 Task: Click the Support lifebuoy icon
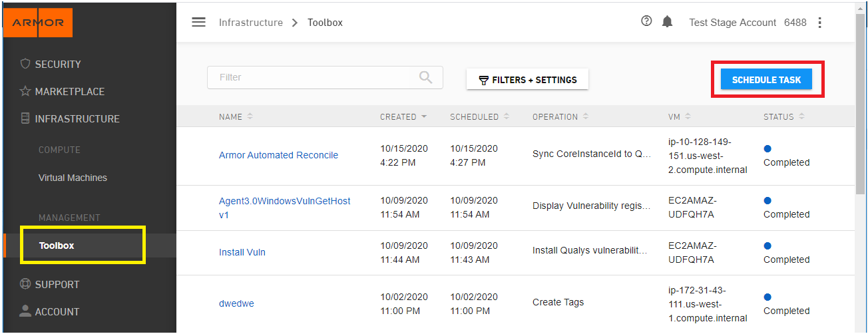pos(25,284)
